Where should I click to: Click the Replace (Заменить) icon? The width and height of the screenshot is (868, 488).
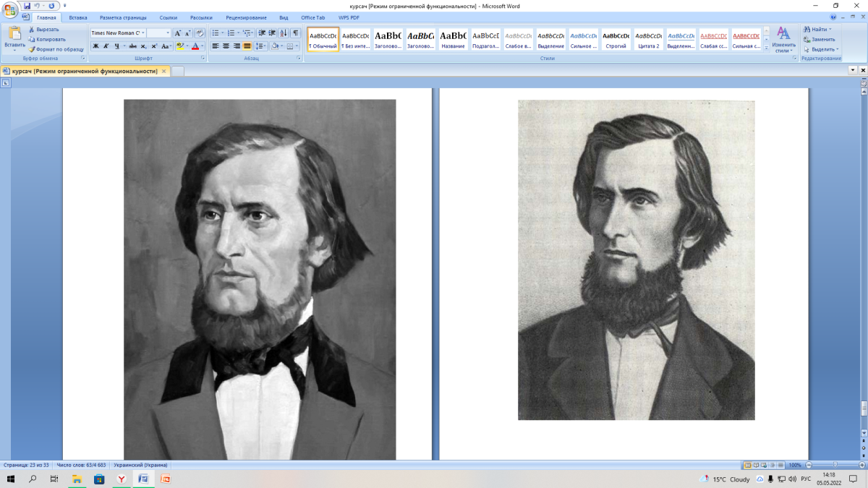(x=807, y=39)
